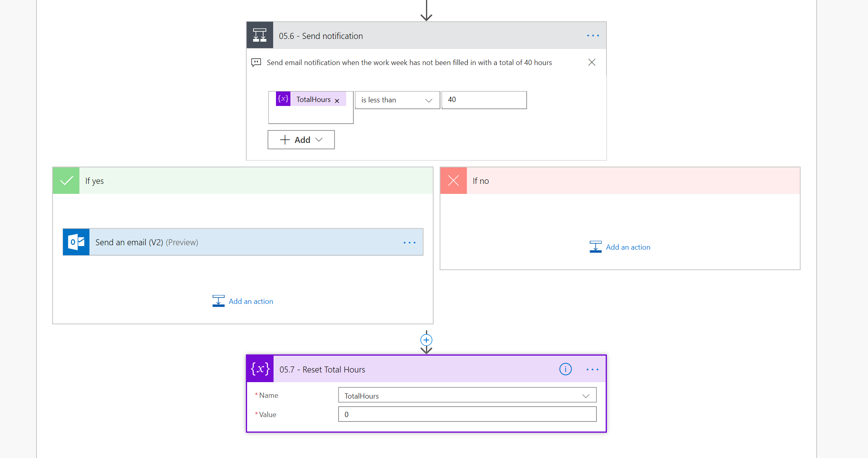Viewport: 868px width, 458px height.
Task: Click the condition value field containing 40
Action: tap(484, 100)
